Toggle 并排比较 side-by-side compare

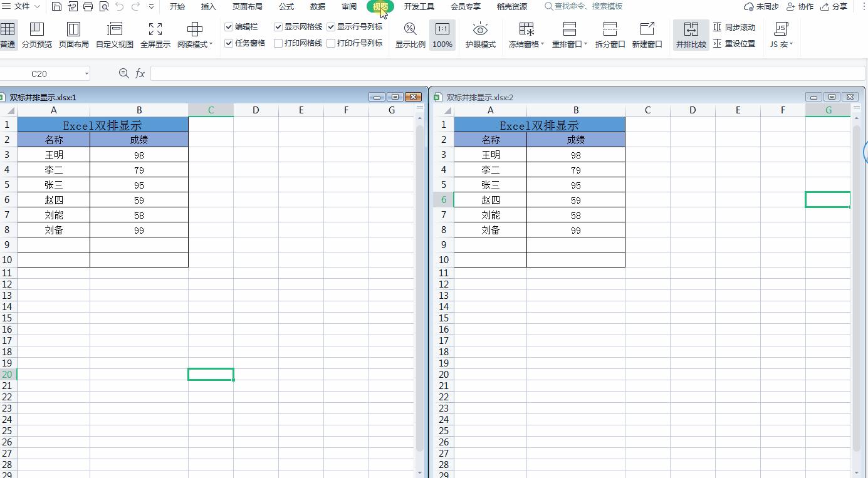(x=691, y=35)
